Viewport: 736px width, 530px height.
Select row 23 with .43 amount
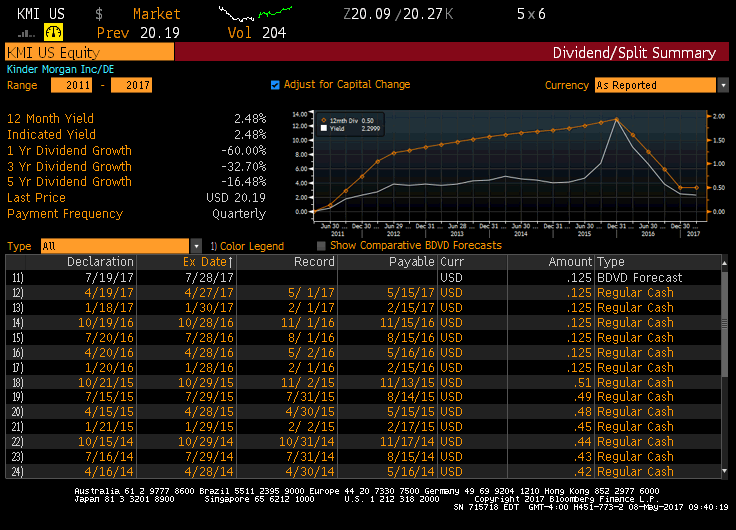tap(364, 457)
